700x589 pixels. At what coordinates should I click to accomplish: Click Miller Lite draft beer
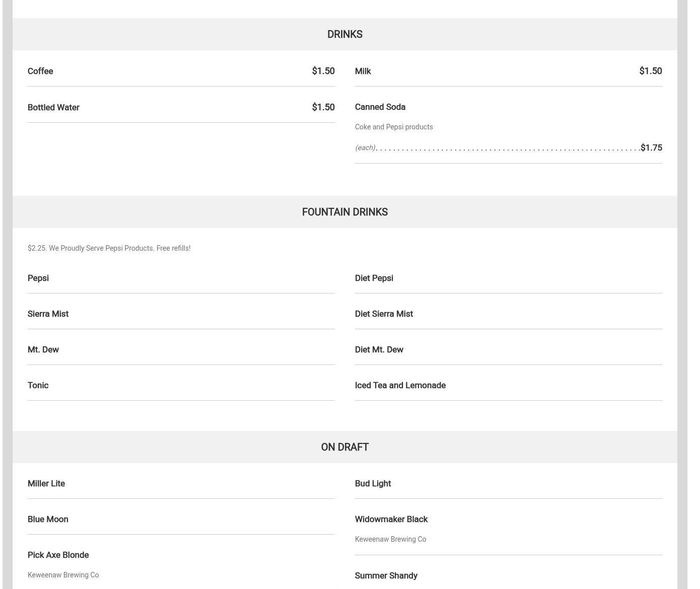coord(46,483)
